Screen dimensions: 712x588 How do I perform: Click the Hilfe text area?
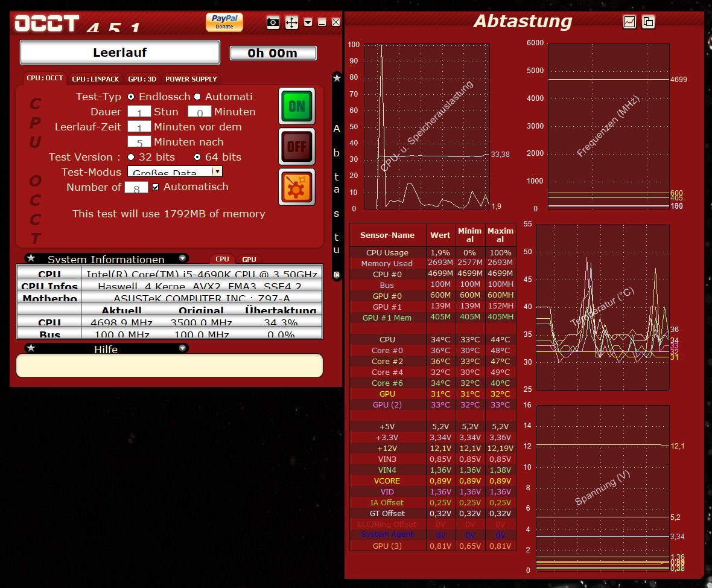point(170,366)
